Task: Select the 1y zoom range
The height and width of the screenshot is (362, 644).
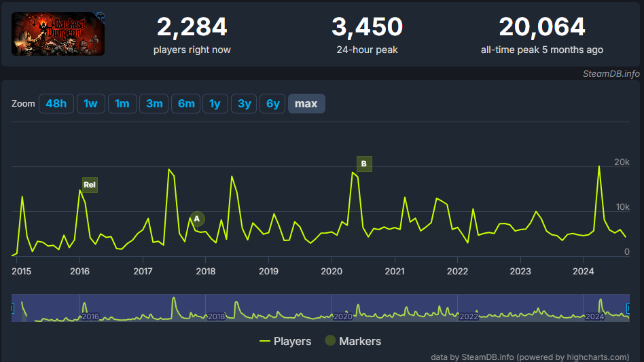Action: 215,103
